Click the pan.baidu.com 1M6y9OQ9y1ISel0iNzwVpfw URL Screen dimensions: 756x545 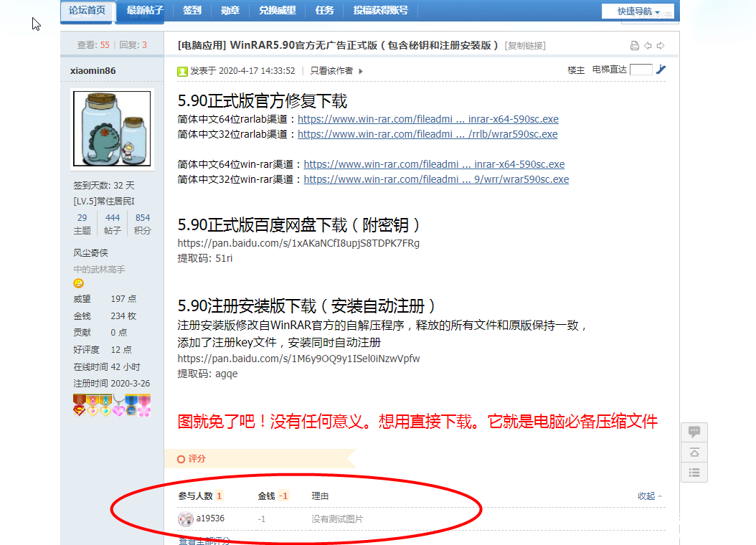[x=298, y=359]
